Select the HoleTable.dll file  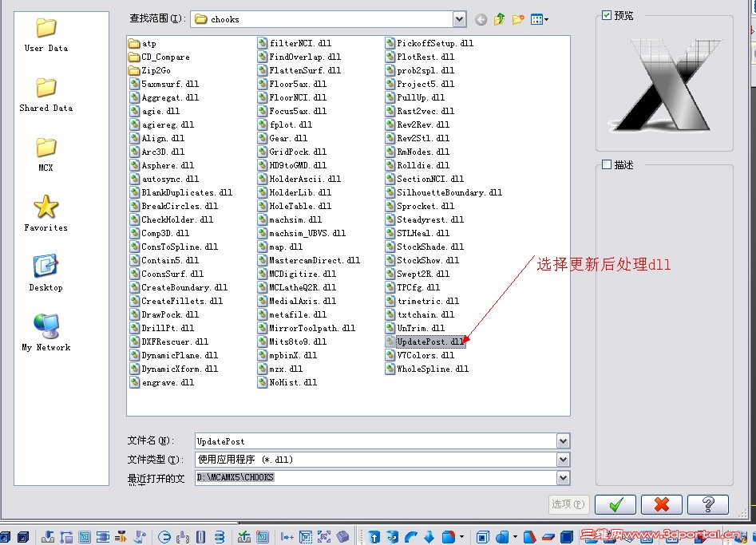[295, 206]
